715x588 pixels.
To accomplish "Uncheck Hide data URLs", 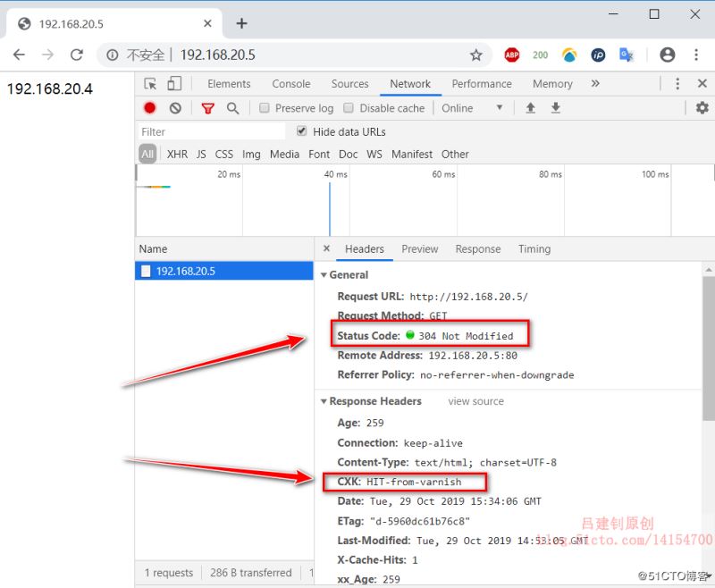I will point(302,131).
